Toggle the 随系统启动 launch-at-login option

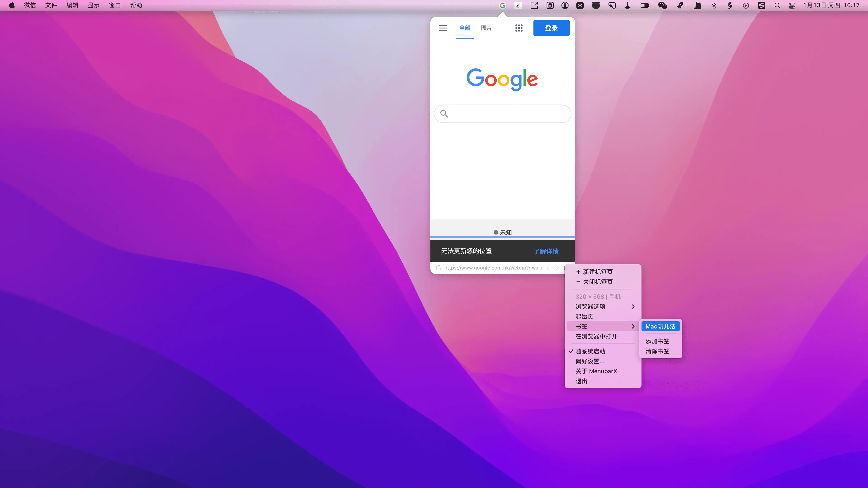[x=603, y=351]
